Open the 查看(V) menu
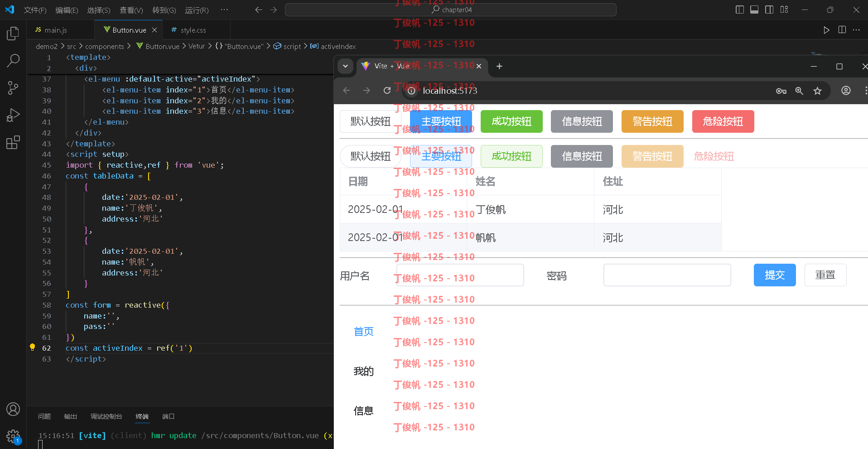868x449 pixels. (x=131, y=10)
